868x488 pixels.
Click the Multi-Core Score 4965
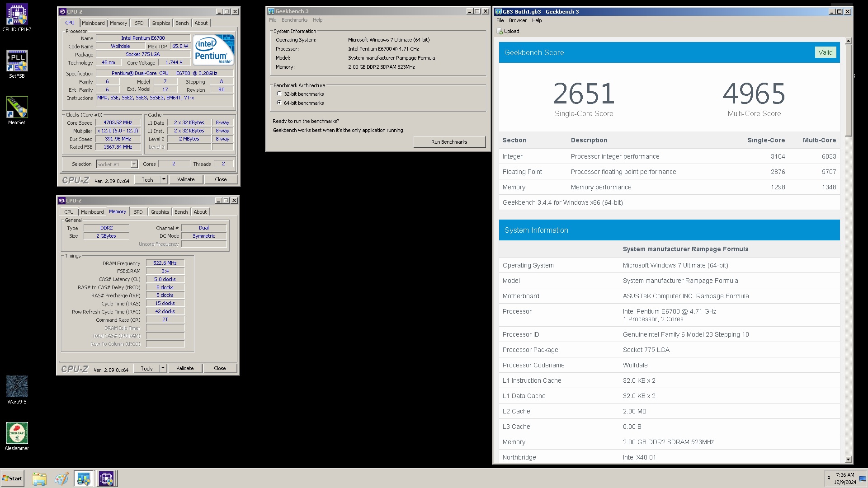click(x=754, y=94)
